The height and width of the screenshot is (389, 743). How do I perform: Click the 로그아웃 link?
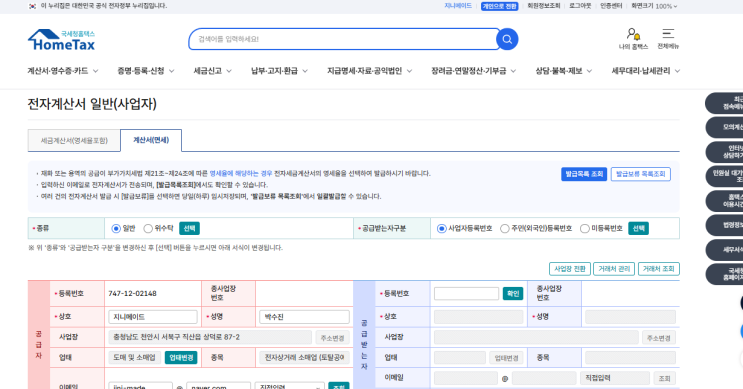(x=580, y=6)
